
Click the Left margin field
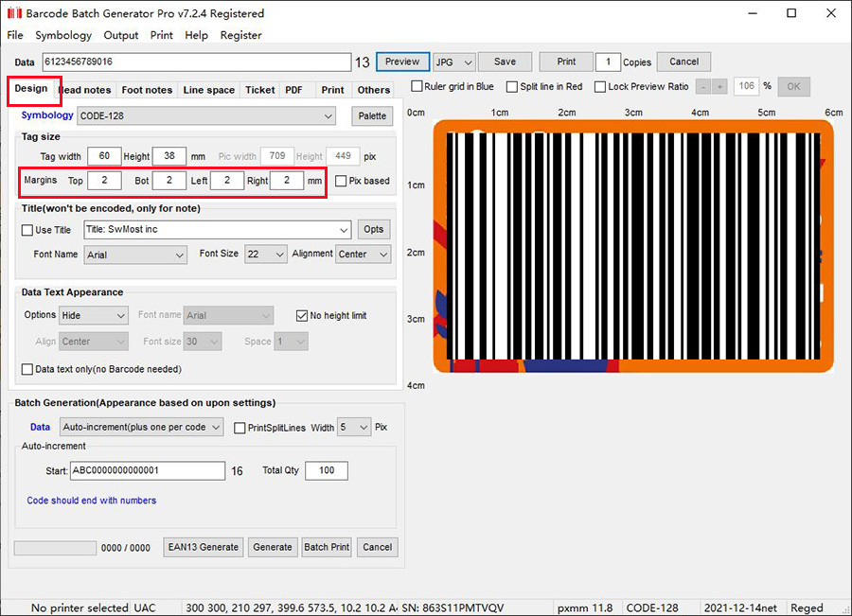click(226, 181)
